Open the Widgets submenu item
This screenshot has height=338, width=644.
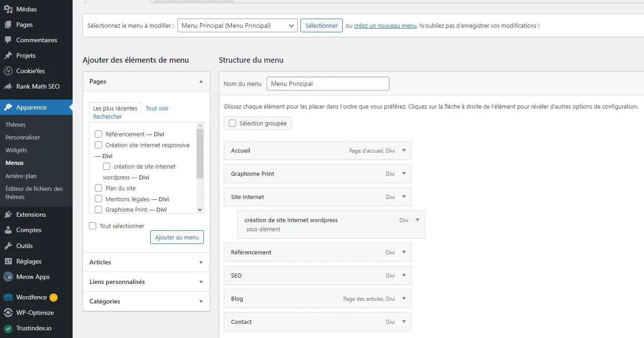pyautogui.click(x=16, y=150)
